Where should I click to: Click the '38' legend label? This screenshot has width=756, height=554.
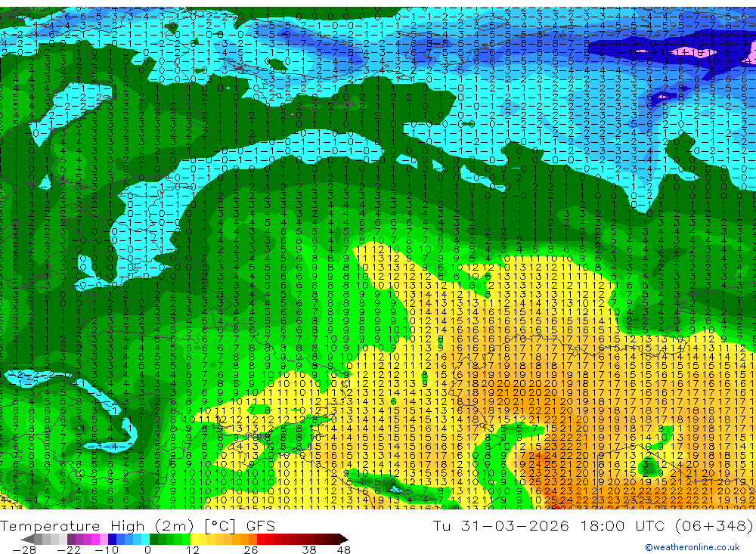pos(309,549)
